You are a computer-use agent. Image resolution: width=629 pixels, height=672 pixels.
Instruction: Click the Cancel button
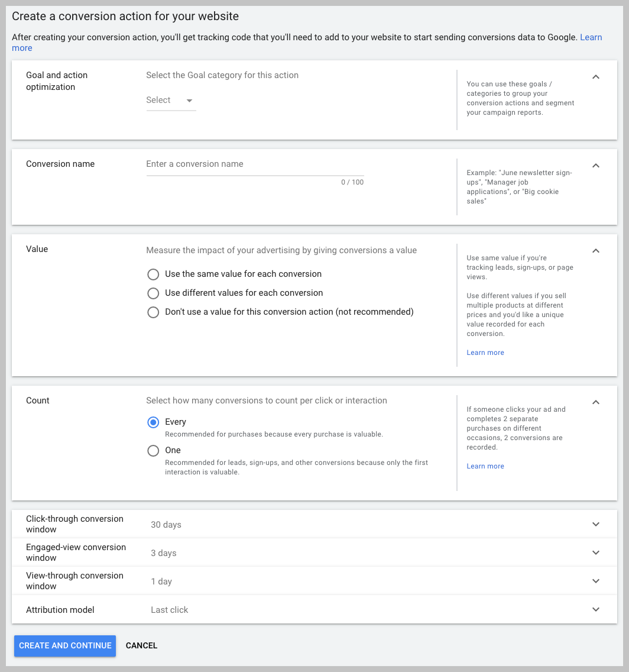click(x=141, y=645)
